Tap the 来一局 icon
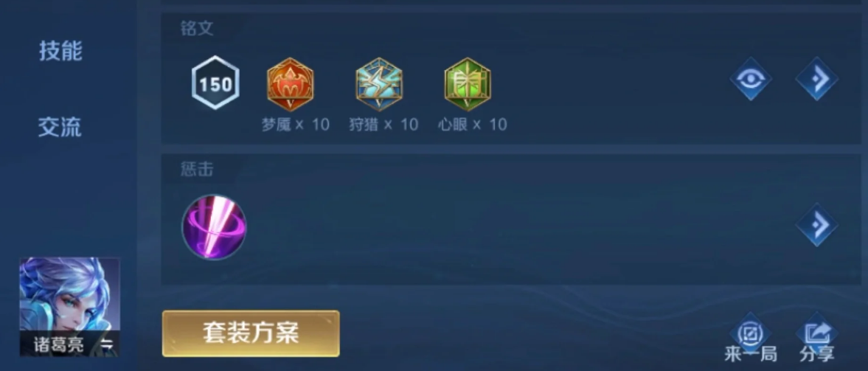The width and height of the screenshot is (868, 371). pos(751,332)
